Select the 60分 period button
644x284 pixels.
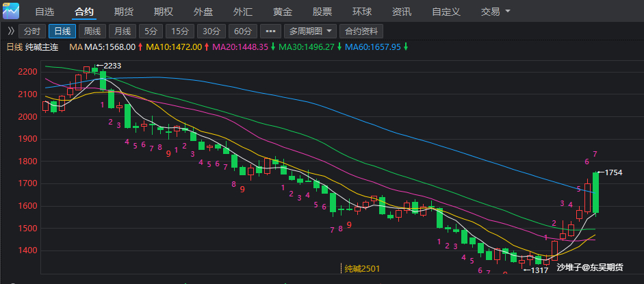(243, 31)
